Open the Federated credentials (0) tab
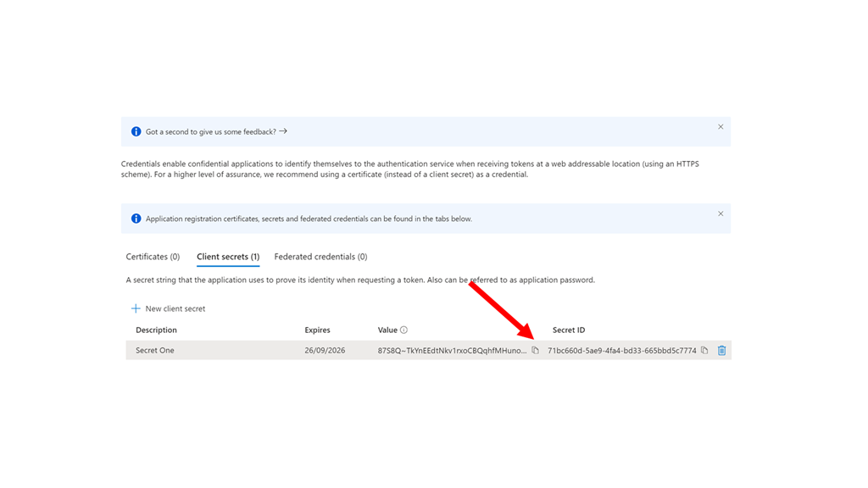This screenshot has width=868, height=488. 320,257
